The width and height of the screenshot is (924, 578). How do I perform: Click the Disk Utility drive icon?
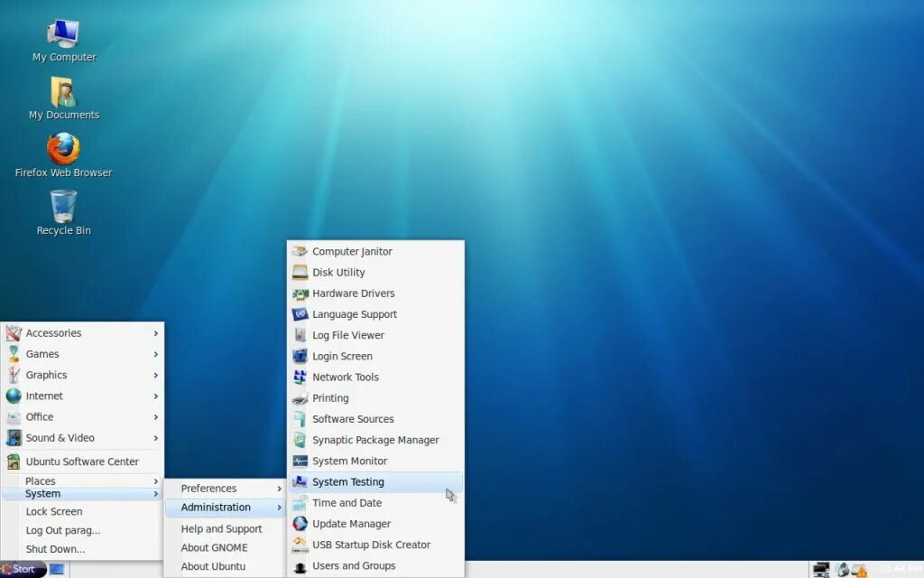coord(300,272)
